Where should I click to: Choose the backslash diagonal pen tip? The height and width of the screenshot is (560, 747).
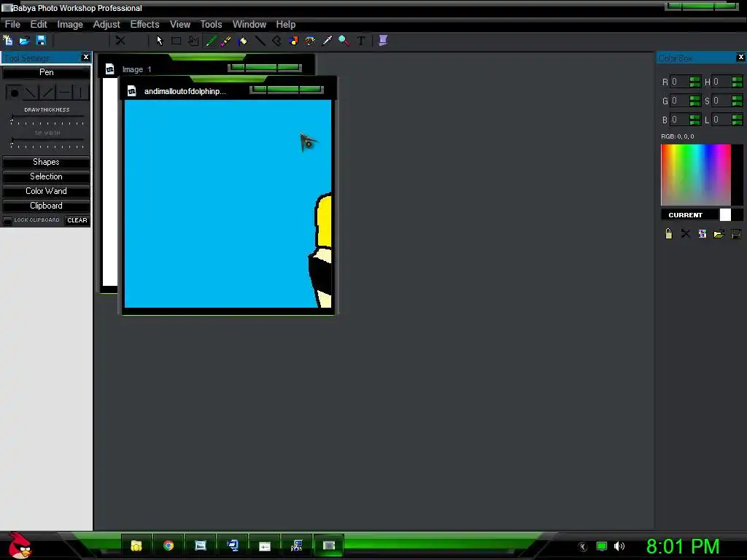pos(31,93)
